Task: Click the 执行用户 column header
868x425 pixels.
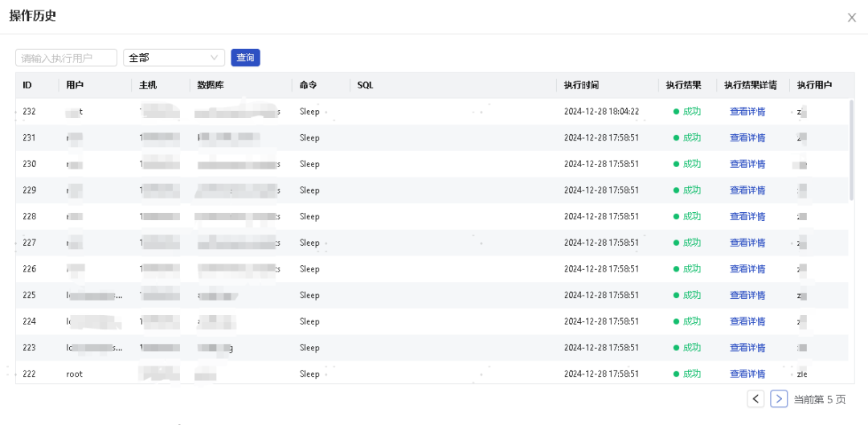Action: click(x=814, y=85)
